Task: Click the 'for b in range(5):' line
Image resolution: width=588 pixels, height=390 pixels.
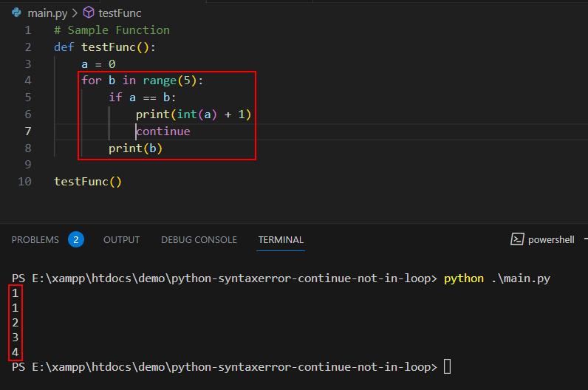Action: tap(142, 81)
